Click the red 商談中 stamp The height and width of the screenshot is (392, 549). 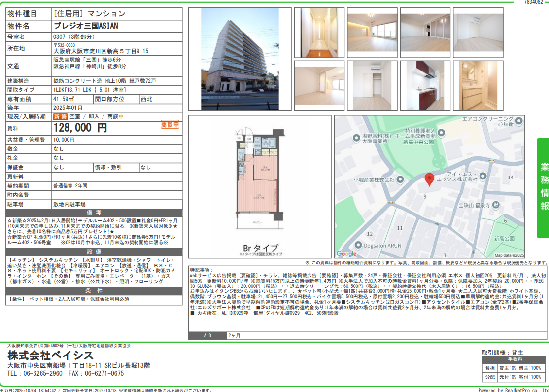coord(170,125)
